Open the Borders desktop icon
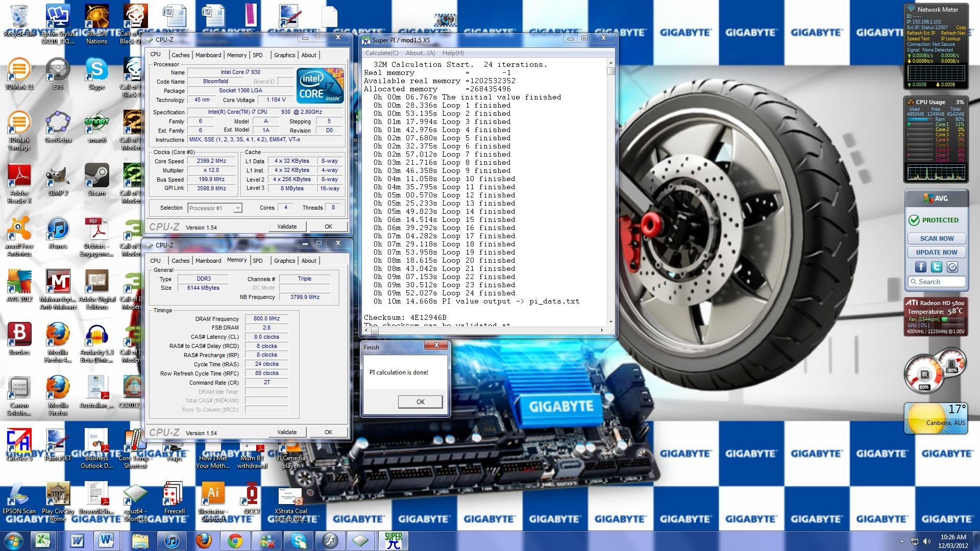 click(x=19, y=339)
